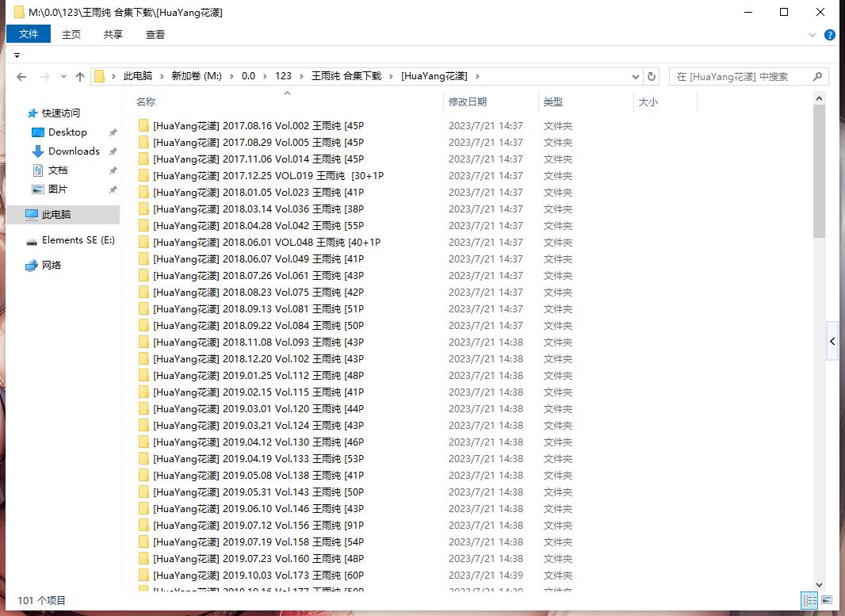Refresh the current folder view
845x616 pixels.
click(652, 77)
